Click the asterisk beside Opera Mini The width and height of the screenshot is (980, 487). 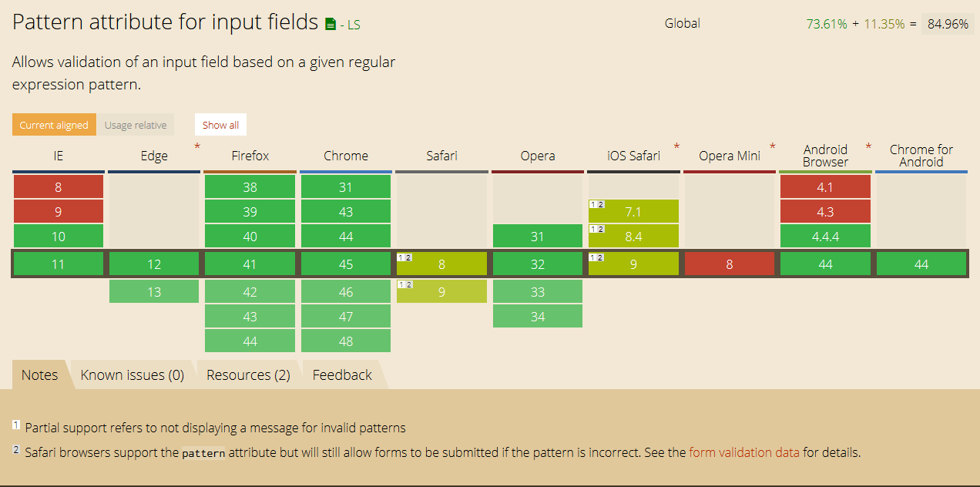(x=772, y=146)
